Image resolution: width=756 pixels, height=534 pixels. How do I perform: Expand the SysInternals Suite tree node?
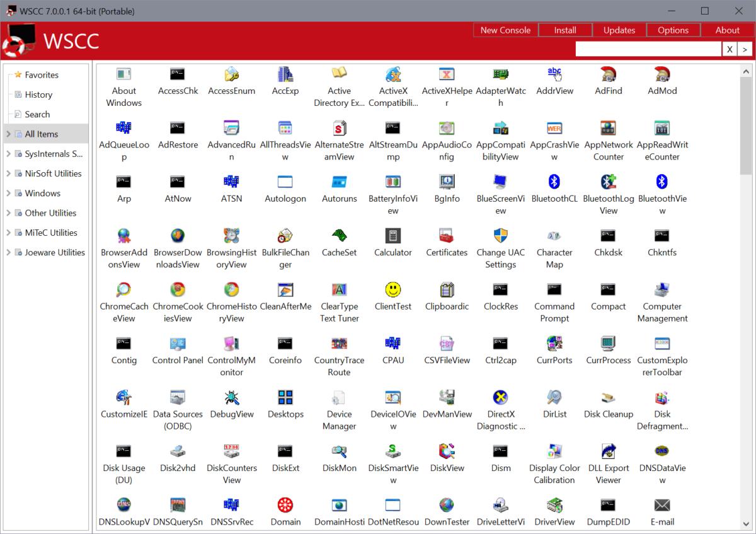(8, 154)
